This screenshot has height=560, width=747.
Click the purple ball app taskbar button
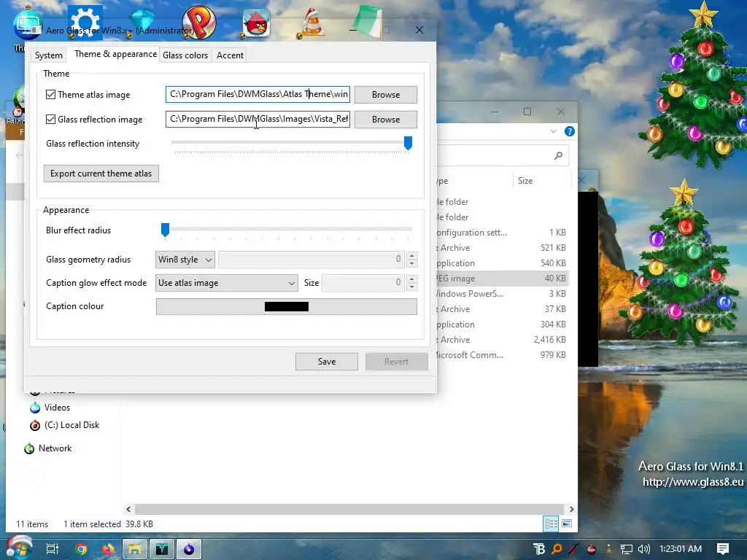click(189, 549)
